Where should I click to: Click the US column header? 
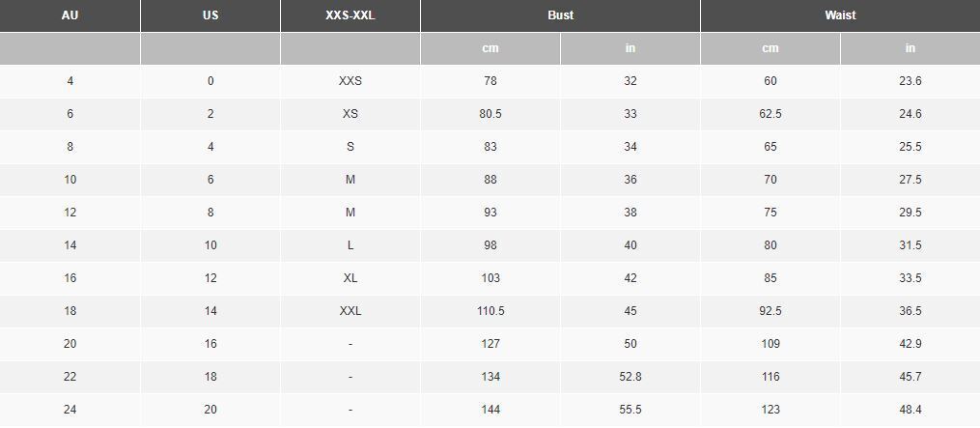(210, 15)
